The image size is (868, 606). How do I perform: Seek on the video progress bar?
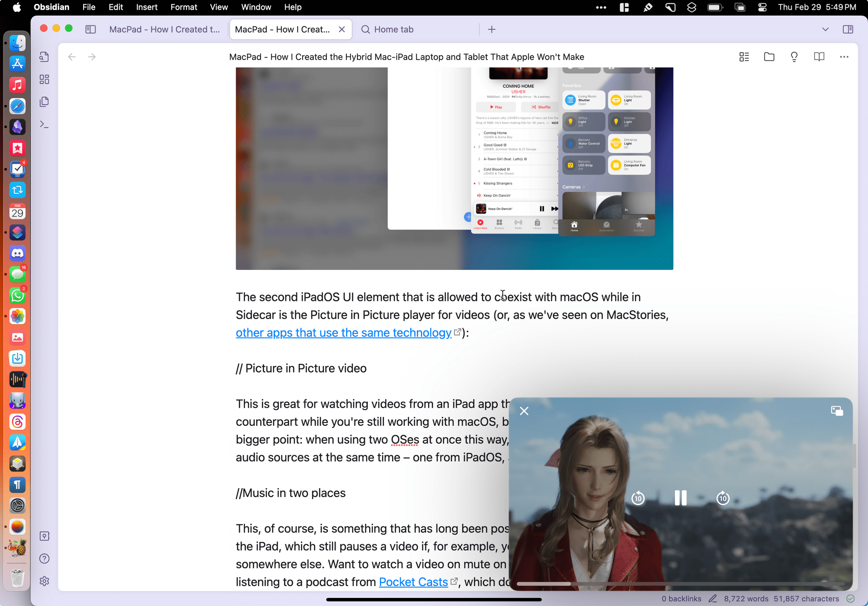[681, 584]
